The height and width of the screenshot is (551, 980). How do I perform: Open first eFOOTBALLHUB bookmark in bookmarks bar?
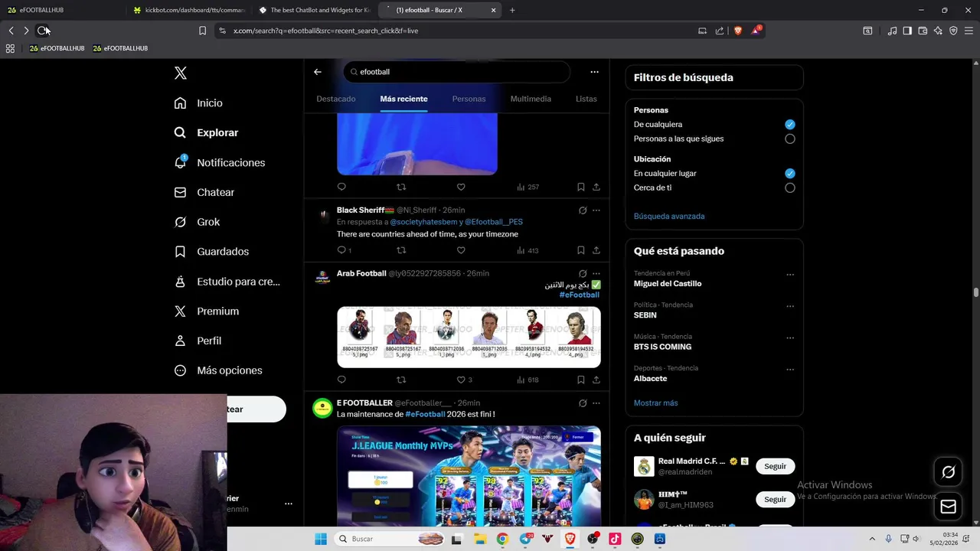click(57, 48)
